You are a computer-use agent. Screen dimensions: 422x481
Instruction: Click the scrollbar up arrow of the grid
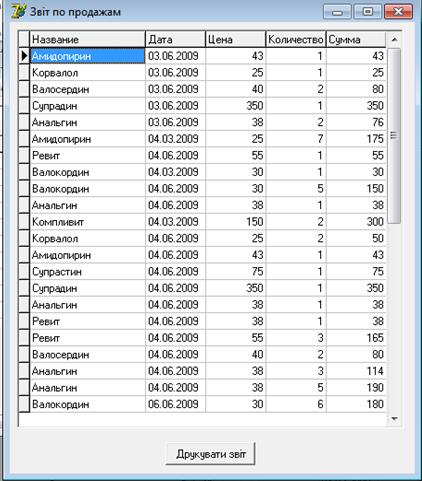coord(394,40)
